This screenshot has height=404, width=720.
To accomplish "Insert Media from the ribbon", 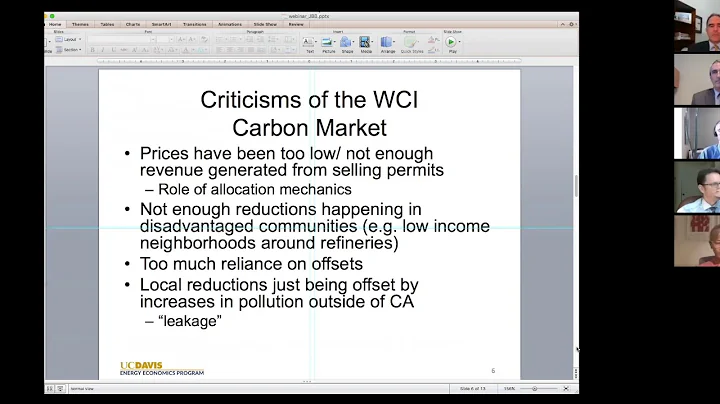I will pos(365,42).
